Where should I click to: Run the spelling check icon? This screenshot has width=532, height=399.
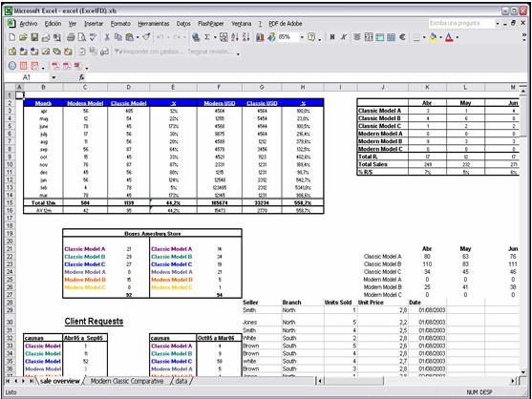[x=93, y=37]
